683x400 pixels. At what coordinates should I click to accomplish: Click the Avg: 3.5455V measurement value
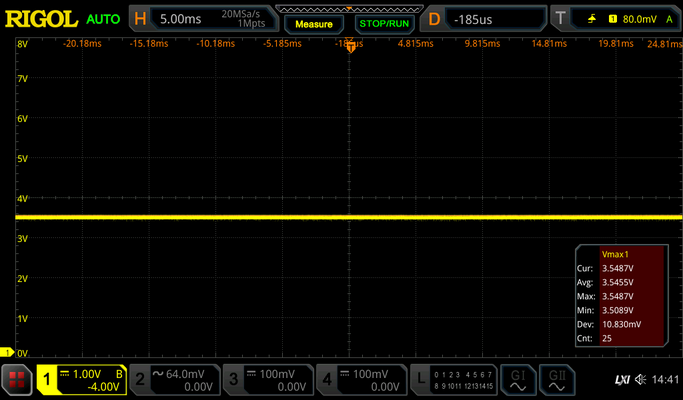click(618, 282)
